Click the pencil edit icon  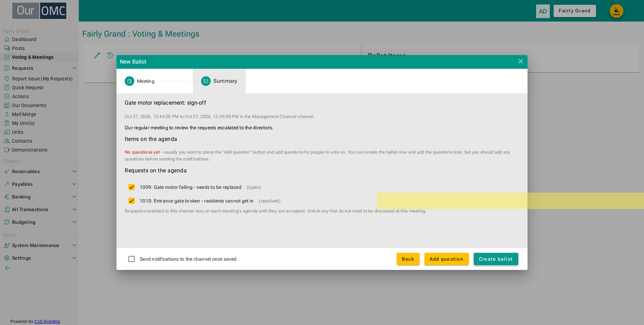click(x=97, y=55)
